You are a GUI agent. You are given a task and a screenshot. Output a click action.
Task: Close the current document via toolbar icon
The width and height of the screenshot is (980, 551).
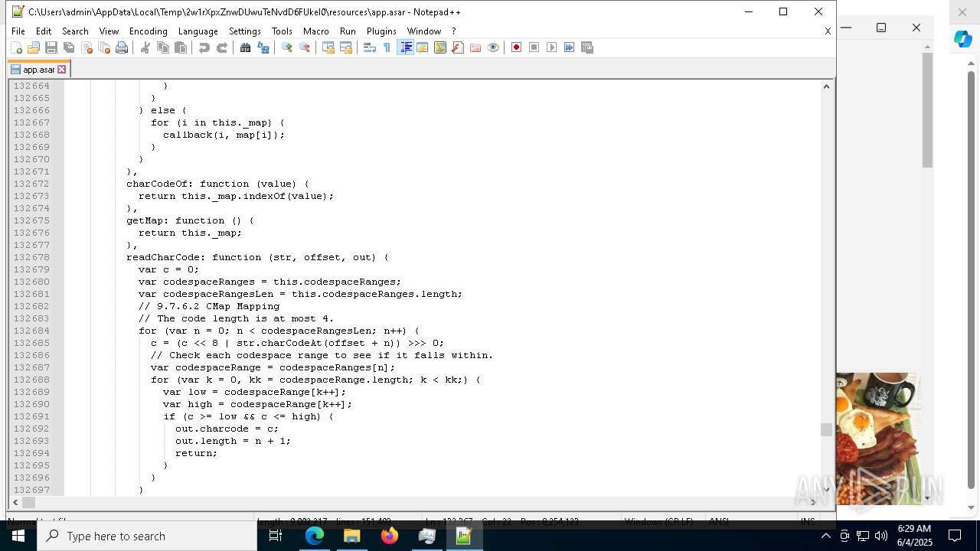click(x=87, y=47)
